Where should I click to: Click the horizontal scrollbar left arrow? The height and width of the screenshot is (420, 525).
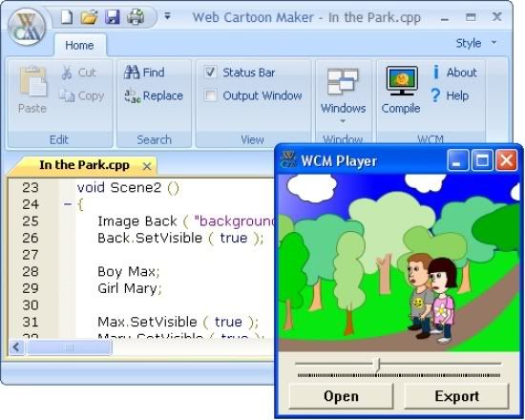[x=16, y=347]
